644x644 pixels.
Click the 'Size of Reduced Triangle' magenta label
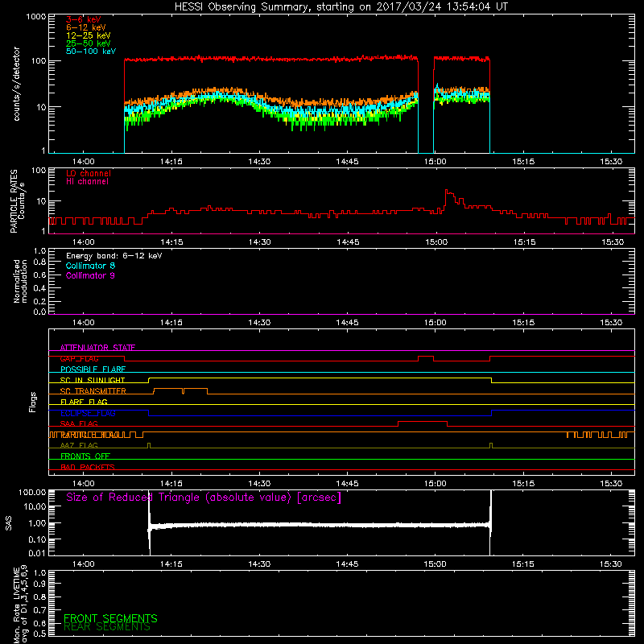pyautogui.click(x=204, y=497)
